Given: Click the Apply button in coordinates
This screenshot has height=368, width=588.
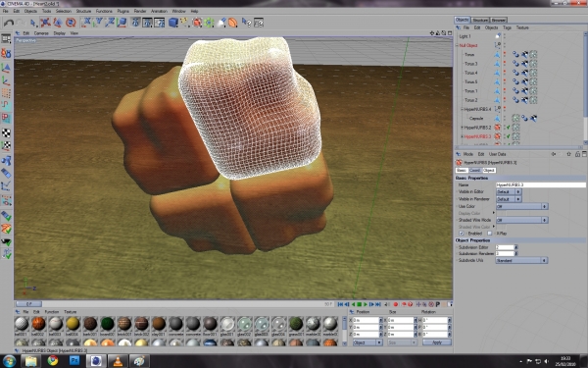Looking at the screenshot, I should [x=437, y=342].
